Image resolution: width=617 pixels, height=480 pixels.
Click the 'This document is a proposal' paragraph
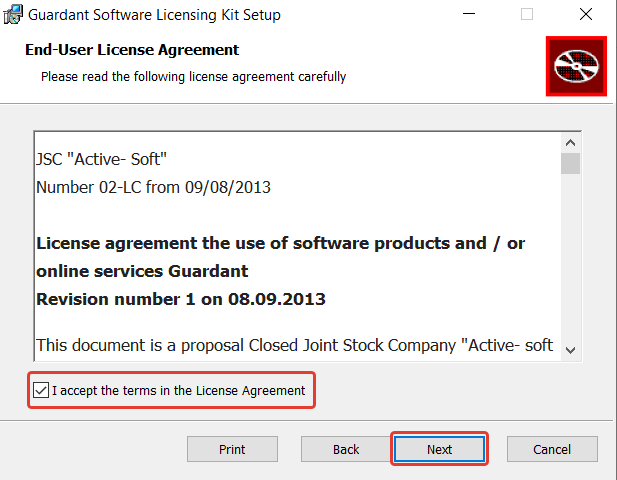pos(294,345)
